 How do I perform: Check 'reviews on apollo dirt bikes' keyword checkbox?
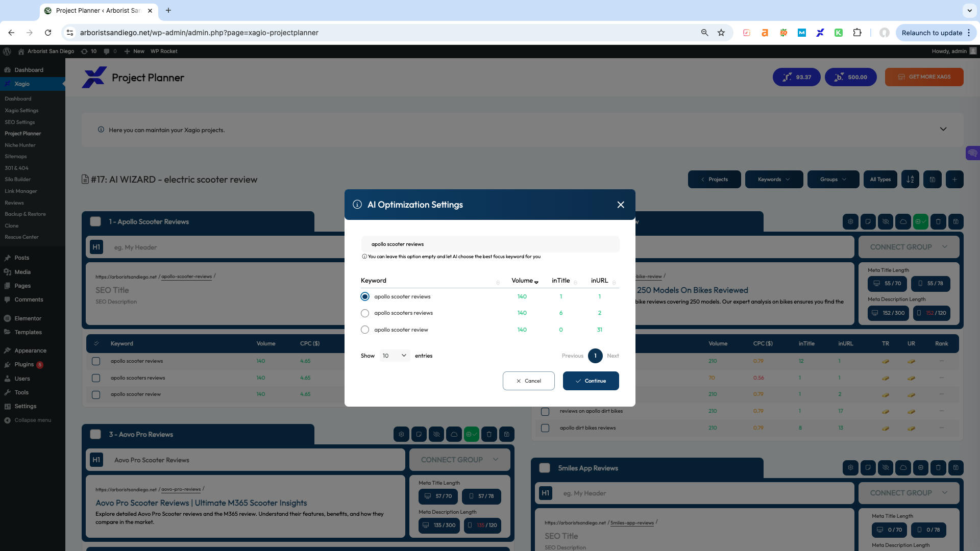[545, 411]
